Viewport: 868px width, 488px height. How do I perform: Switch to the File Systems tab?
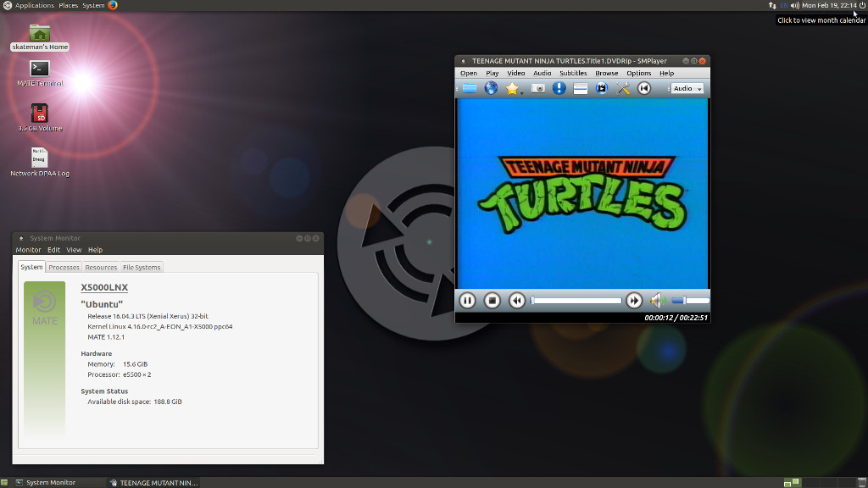(x=142, y=267)
